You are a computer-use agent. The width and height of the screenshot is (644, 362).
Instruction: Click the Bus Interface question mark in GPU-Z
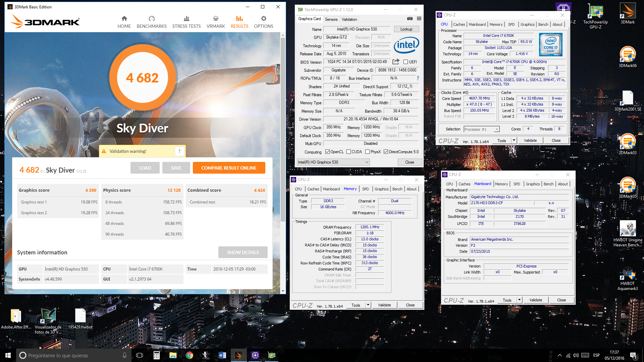click(x=418, y=78)
